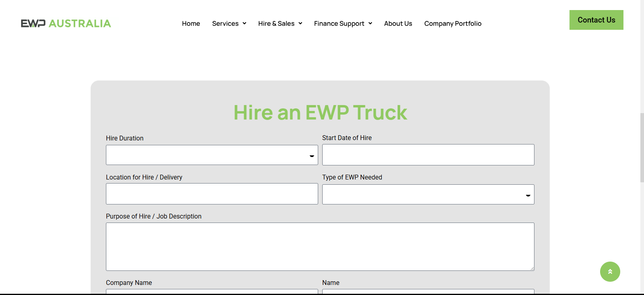This screenshot has width=644, height=295.
Task: Click the Services chevron arrow
Action: [x=244, y=23]
